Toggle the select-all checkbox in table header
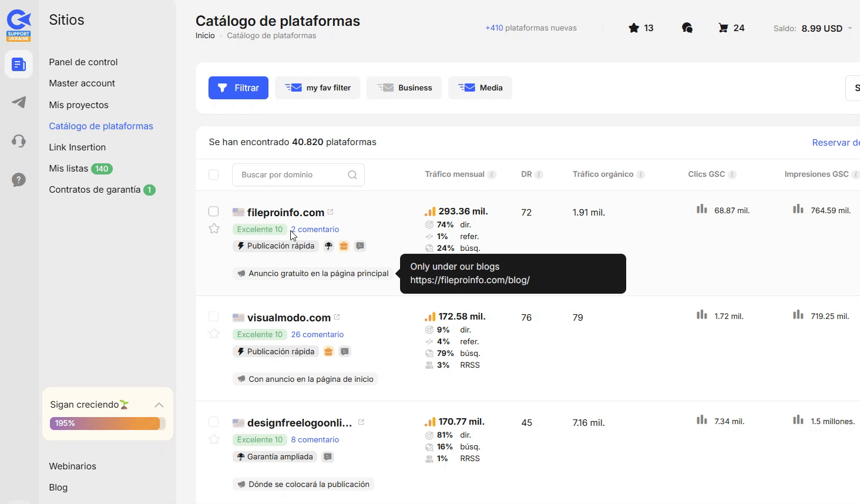 [214, 174]
